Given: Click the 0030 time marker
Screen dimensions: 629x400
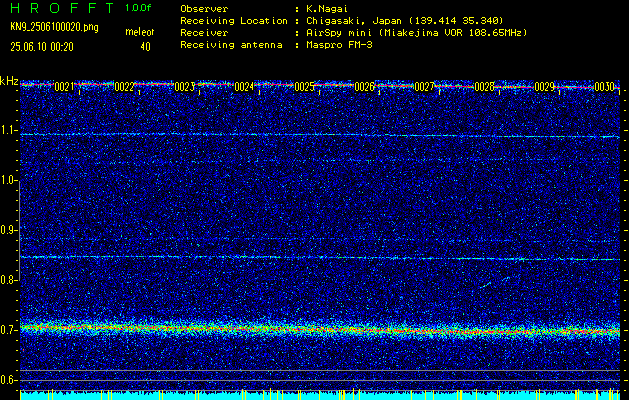Looking at the screenshot, I should [605, 87].
